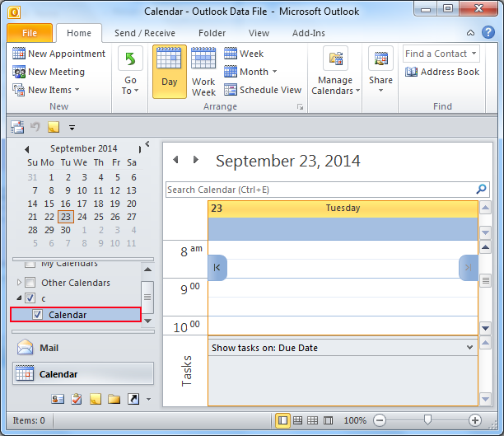Switch to Week view

(x=244, y=54)
